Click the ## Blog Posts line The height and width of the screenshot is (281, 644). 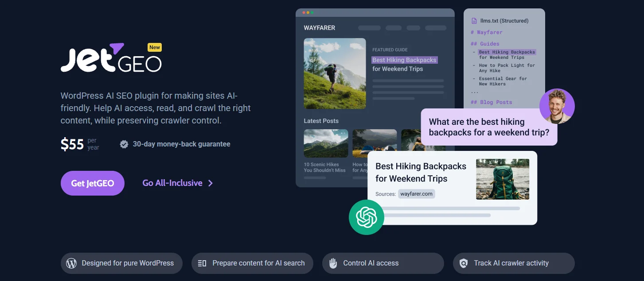492,102
